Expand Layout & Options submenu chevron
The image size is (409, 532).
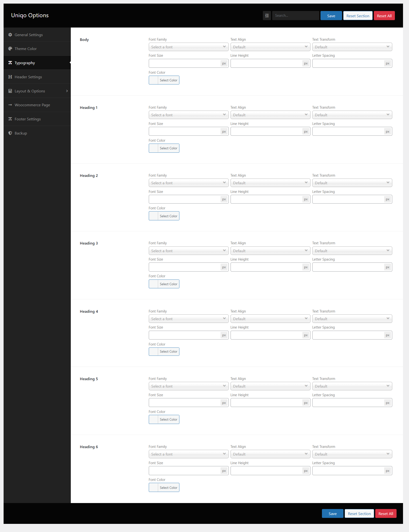67,91
